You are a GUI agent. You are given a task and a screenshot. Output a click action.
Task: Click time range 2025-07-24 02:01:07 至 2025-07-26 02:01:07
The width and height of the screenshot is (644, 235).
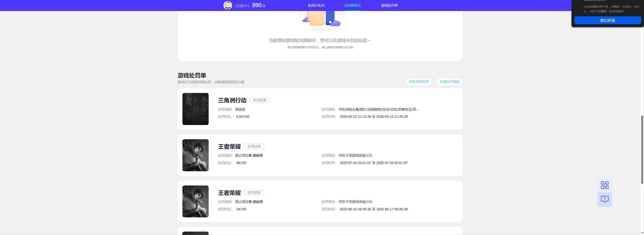coord(374,163)
